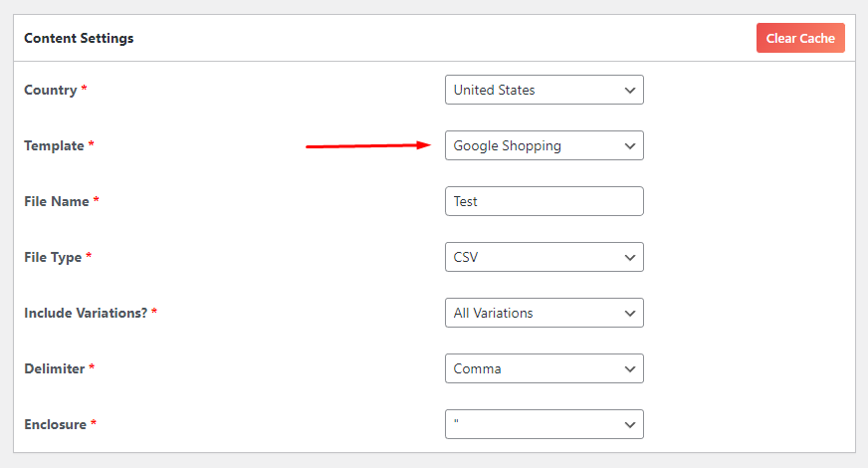Click the Content Settings heading
Viewport: 868px width, 468px height.
[79, 38]
